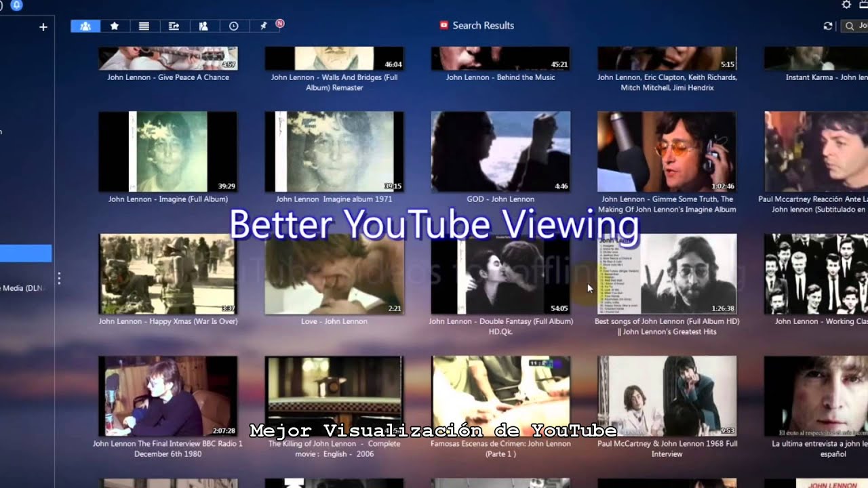The image size is (868, 488).
Task: Click 'Famosas Escenas de Crimen' title text
Action: coord(500,449)
